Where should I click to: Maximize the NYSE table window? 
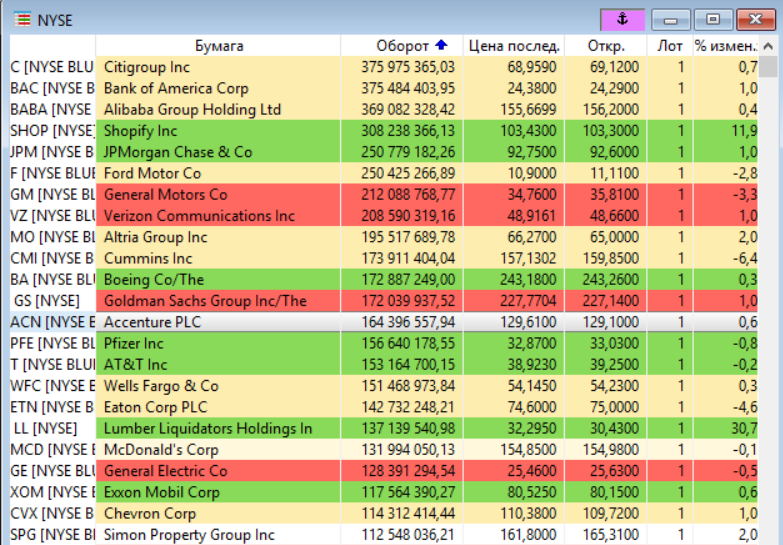tap(713, 19)
